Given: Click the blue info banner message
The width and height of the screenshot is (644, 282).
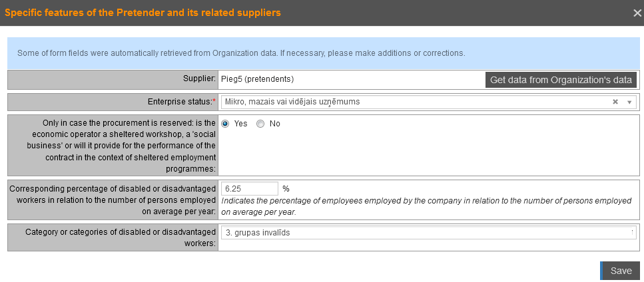Looking at the screenshot, I should point(241,53).
